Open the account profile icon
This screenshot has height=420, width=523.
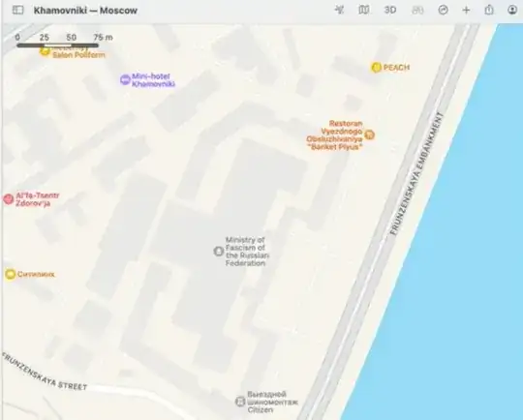point(512,10)
